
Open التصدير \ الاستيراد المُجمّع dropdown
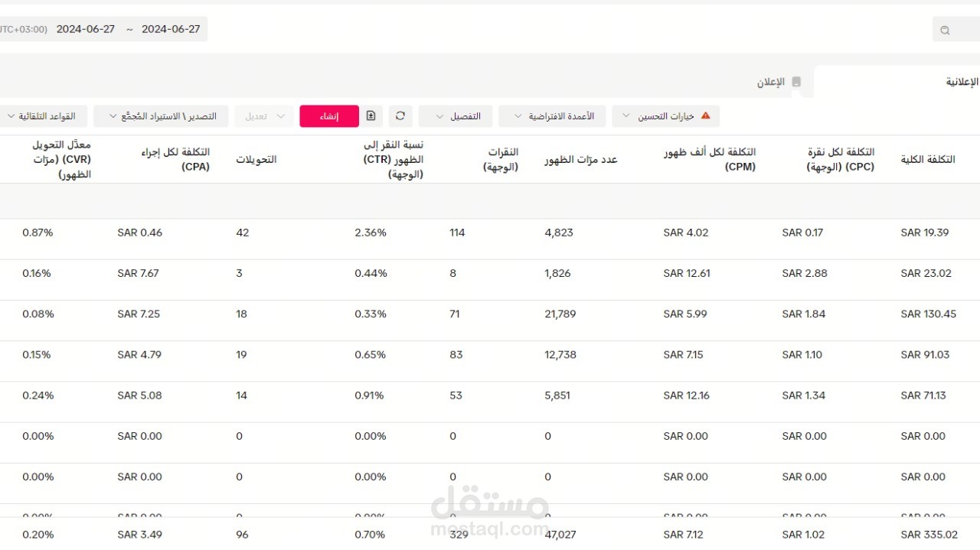[x=161, y=116]
